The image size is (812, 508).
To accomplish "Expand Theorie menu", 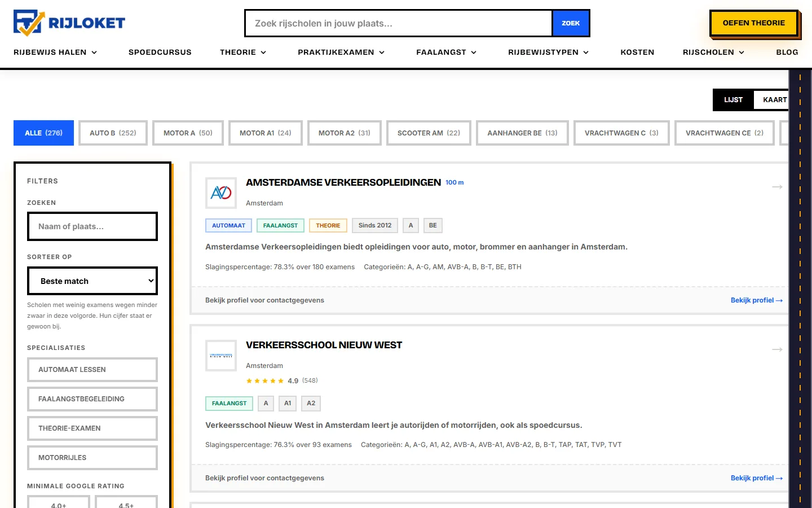I will click(243, 52).
